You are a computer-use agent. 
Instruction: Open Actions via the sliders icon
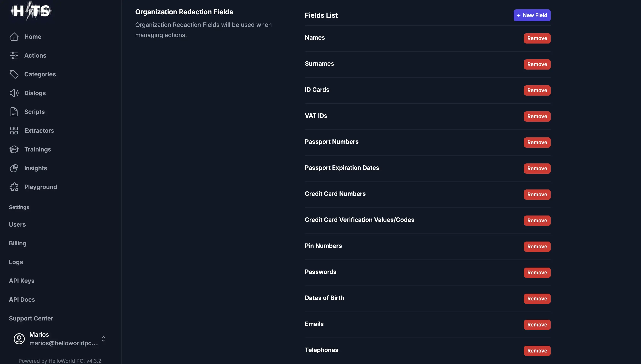[14, 55]
